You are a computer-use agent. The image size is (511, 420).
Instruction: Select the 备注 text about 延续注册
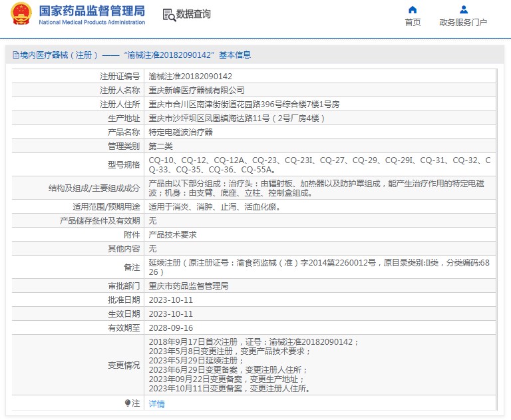(319, 268)
